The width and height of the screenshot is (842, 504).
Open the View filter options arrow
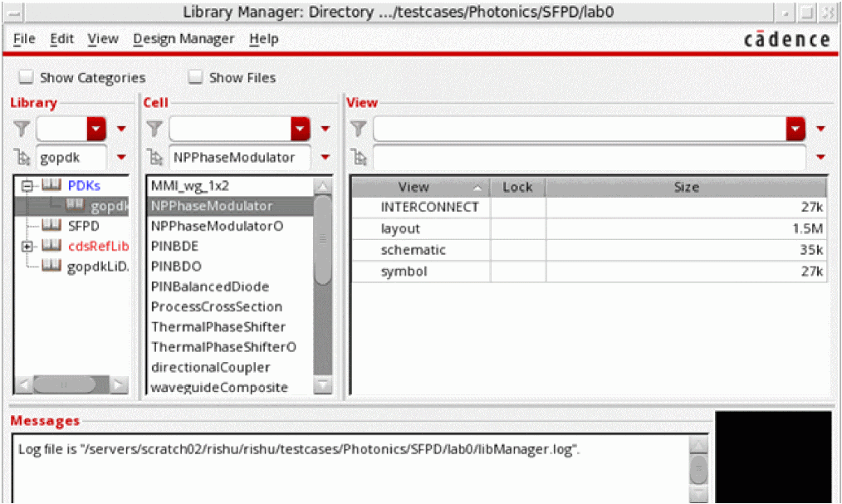pos(820,129)
